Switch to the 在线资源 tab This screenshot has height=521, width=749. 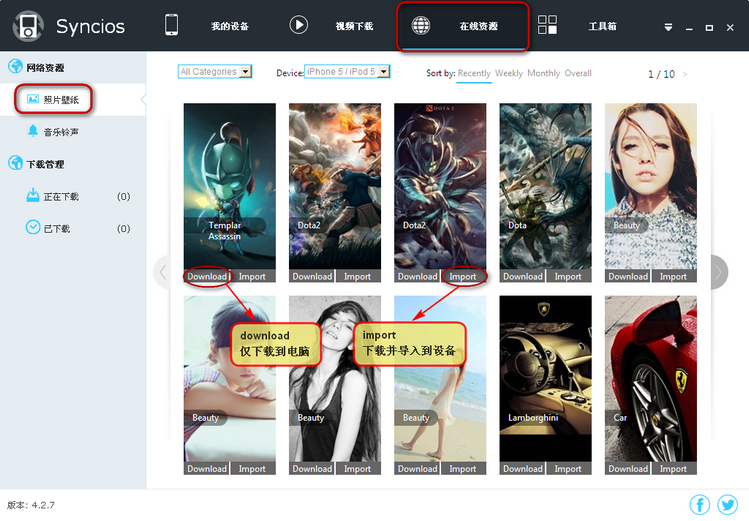click(479, 26)
